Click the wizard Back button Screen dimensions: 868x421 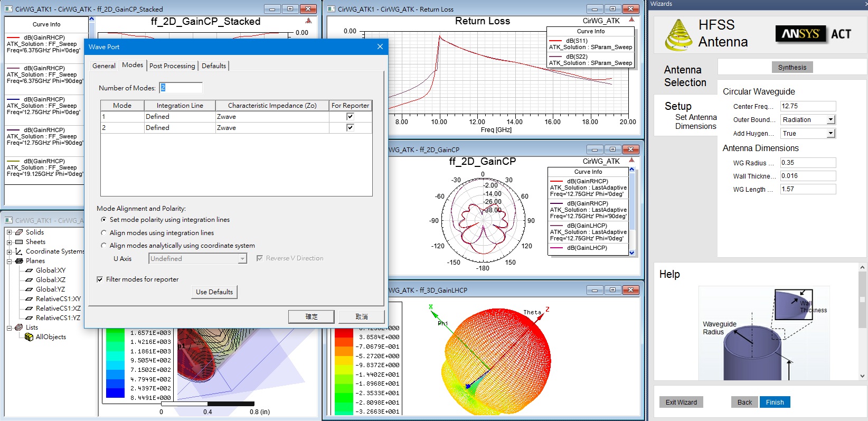point(744,403)
